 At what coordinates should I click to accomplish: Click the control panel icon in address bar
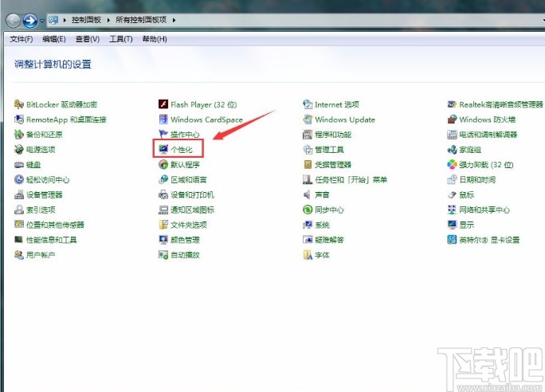point(53,20)
